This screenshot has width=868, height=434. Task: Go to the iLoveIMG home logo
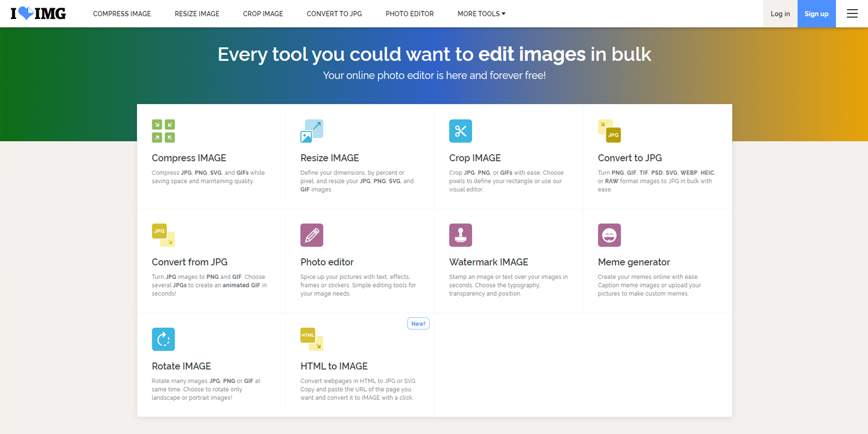coord(38,14)
